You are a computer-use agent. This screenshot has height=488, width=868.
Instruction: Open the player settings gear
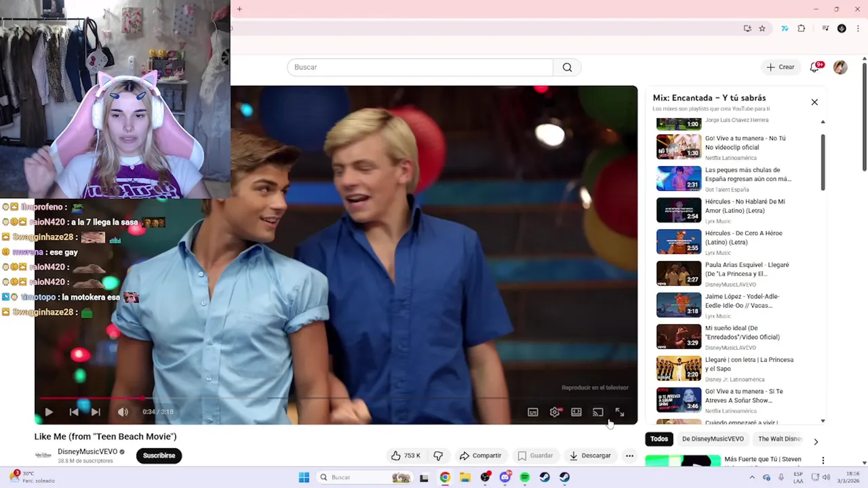(x=555, y=412)
